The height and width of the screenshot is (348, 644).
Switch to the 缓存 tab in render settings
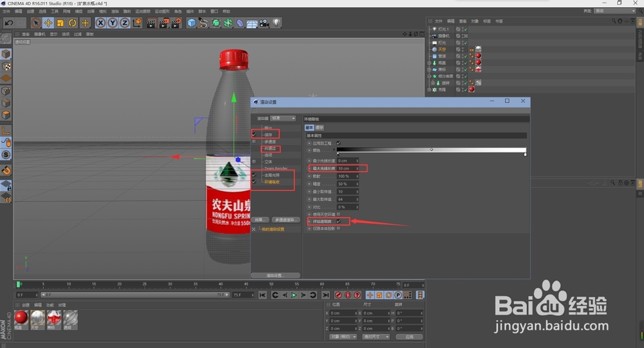[x=319, y=128]
